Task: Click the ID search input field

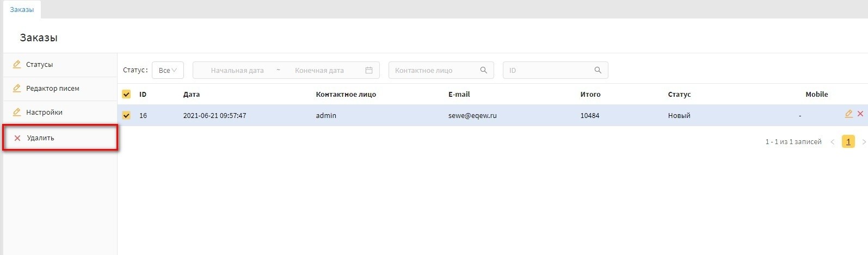Action: 550,70
